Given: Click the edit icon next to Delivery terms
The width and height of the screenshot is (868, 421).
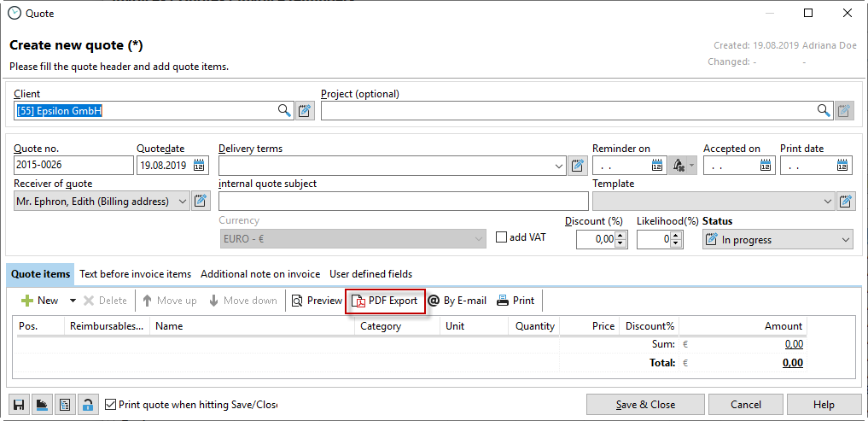Looking at the screenshot, I should [578, 166].
